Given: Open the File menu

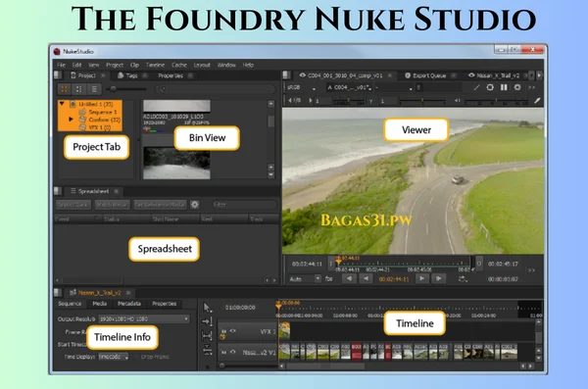Looking at the screenshot, I should pyautogui.click(x=61, y=65).
